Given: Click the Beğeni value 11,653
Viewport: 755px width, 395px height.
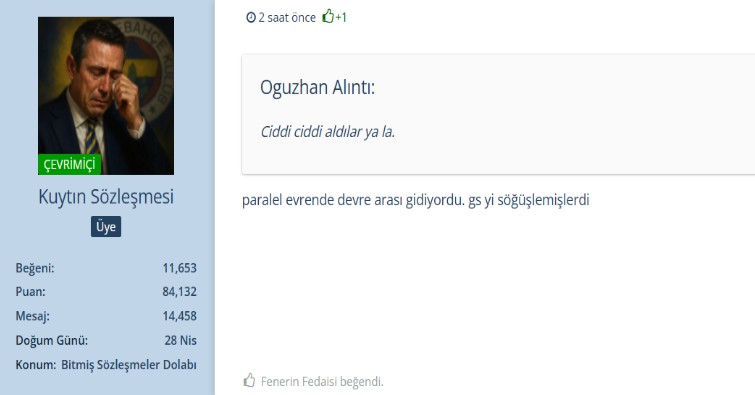Looking at the screenshot, I should (180, 268).
